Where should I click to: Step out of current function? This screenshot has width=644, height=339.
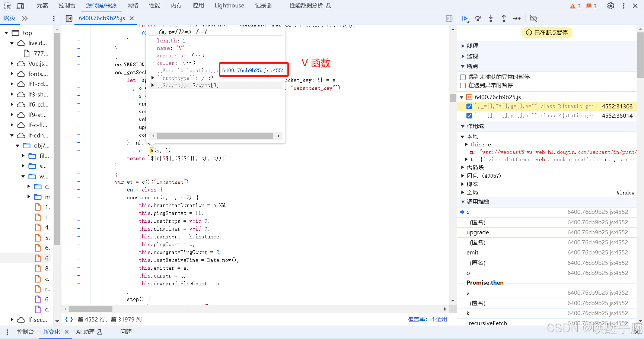504,18
